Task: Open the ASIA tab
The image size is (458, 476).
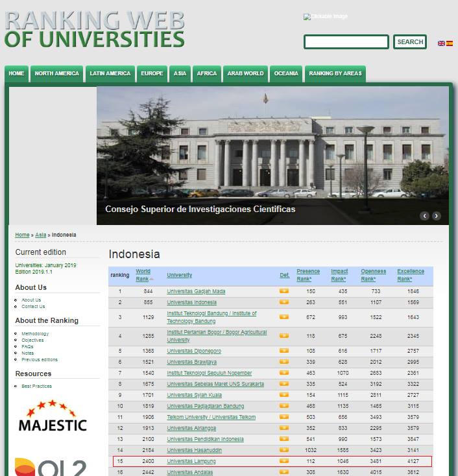Action: click(x=180, y=73)
